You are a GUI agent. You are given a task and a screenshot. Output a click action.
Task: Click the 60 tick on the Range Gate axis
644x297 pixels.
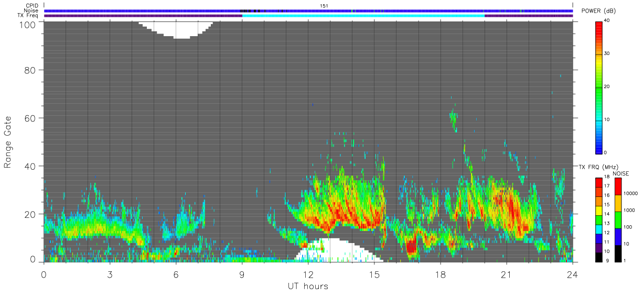(30, 118)
